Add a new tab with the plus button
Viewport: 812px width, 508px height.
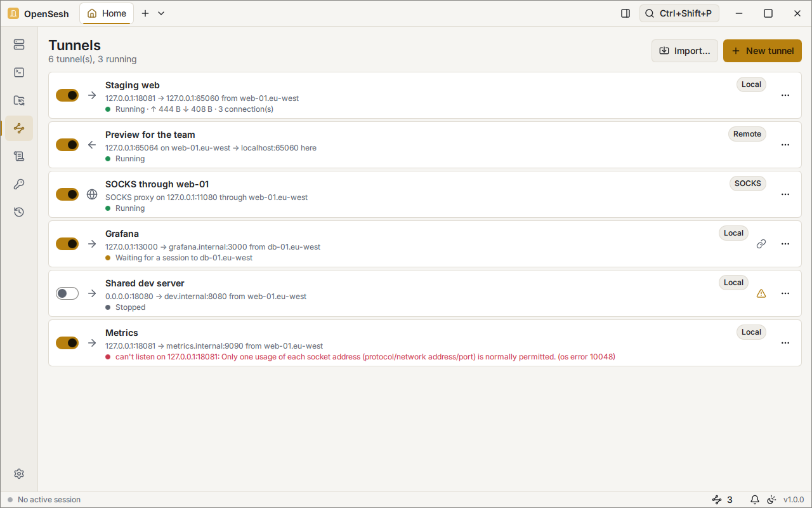click(x=145, y=13)
